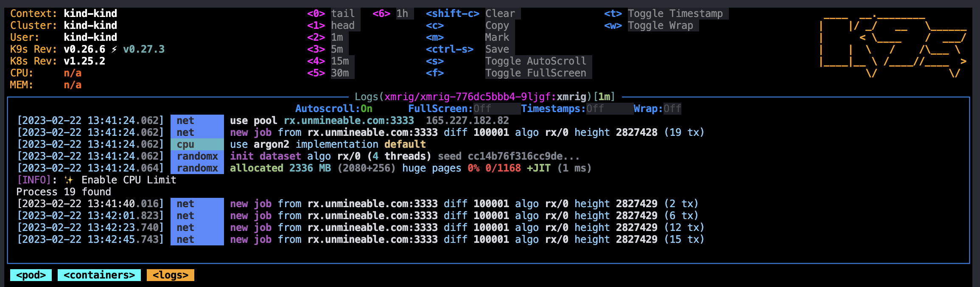
Task: Go to the <pod> breadcrumb
Action: pos(31,275)
